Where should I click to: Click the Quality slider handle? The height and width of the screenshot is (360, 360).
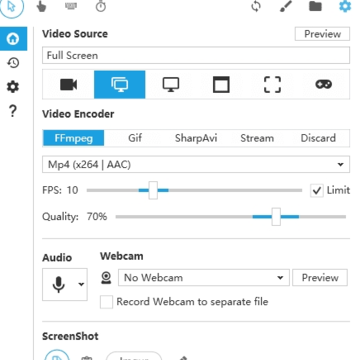pos(276,217)
